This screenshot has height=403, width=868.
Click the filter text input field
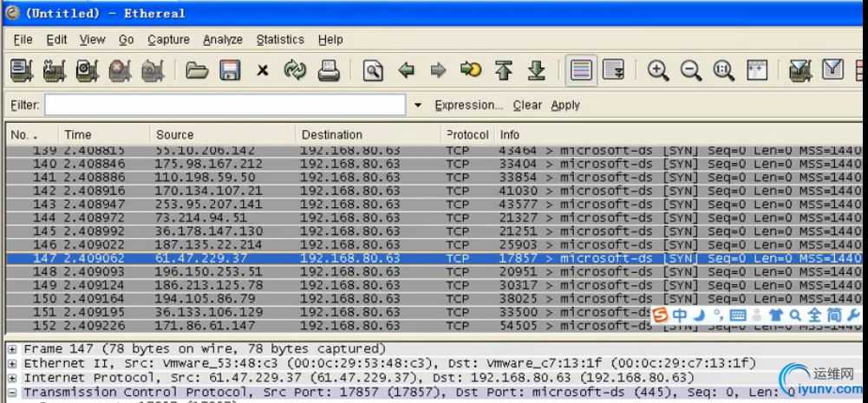click(225, 105)
